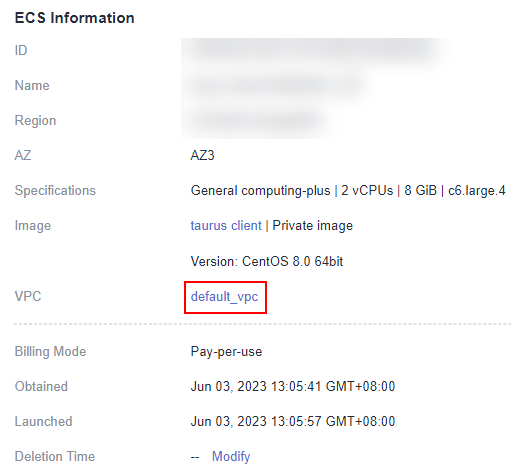The height and width of the screenshot is (475, 511).
Task: Open the taurus client image link
Action: coord(226,226)
